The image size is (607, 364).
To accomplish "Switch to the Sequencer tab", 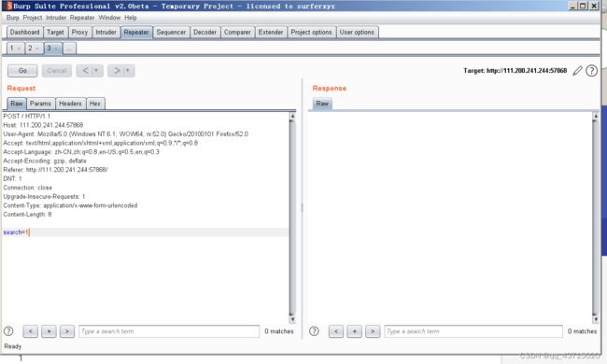I will pyautogui.click(x=171, y=32).
